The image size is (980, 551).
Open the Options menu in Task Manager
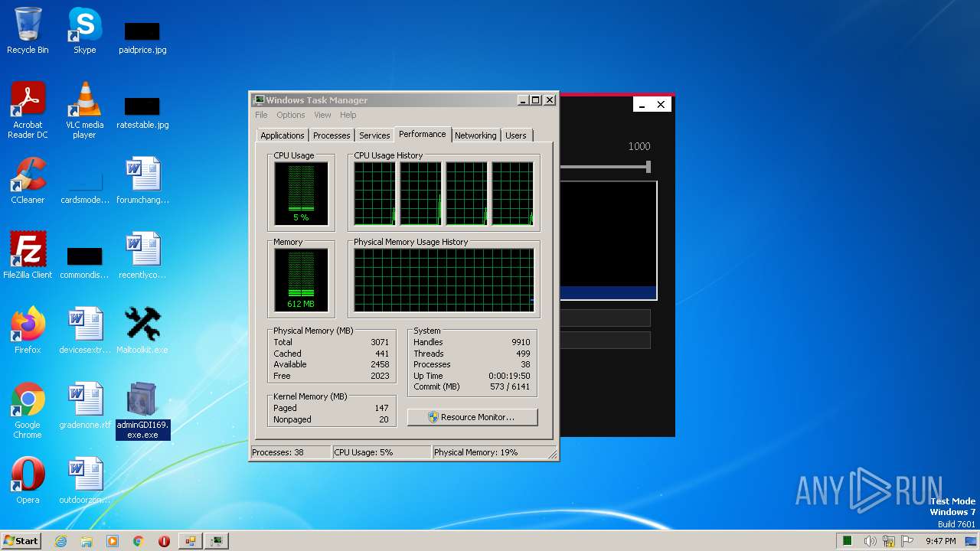click(x=291, y=115)
